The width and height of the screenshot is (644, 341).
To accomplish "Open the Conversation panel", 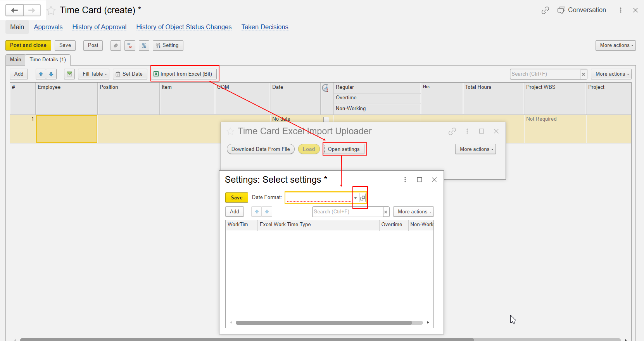I will point(582,10).
